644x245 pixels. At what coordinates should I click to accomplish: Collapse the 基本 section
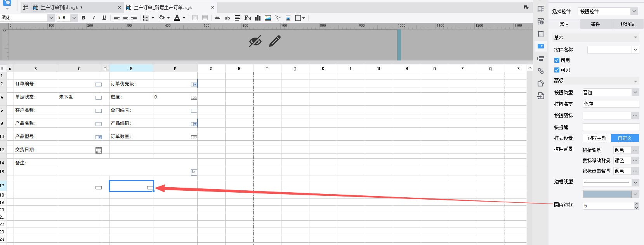click(635, 38)
